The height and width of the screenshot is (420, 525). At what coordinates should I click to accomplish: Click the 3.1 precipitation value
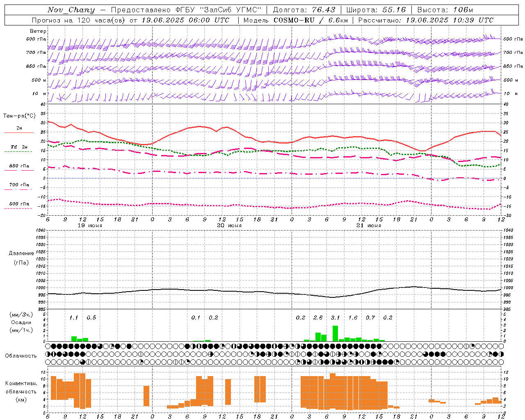coord(335,318)
